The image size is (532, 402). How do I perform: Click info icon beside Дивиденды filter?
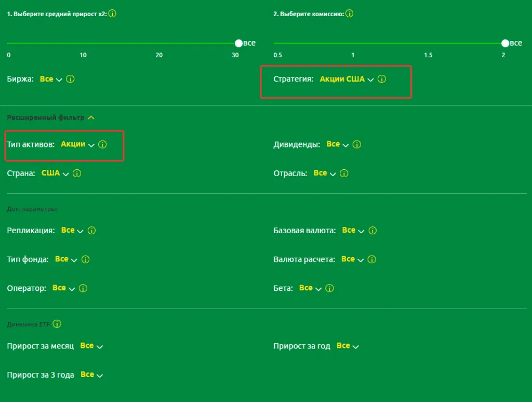356,145
